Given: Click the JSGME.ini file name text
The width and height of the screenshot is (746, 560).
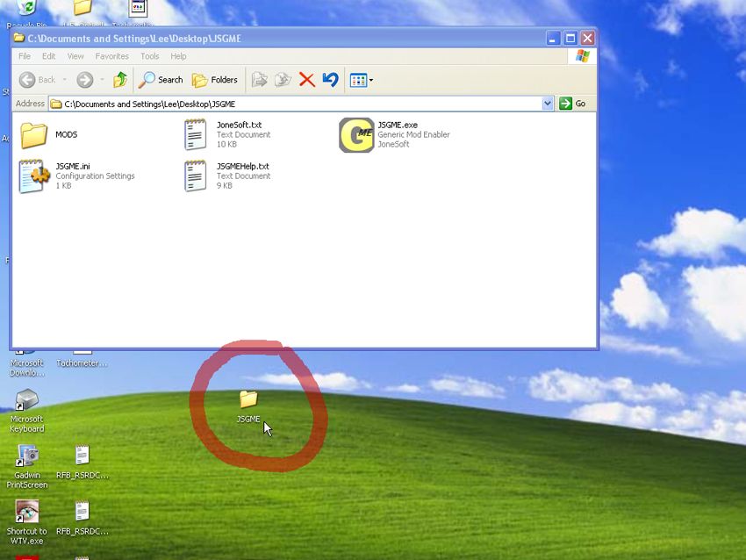Looking at the screenshot, I should 73,167.
